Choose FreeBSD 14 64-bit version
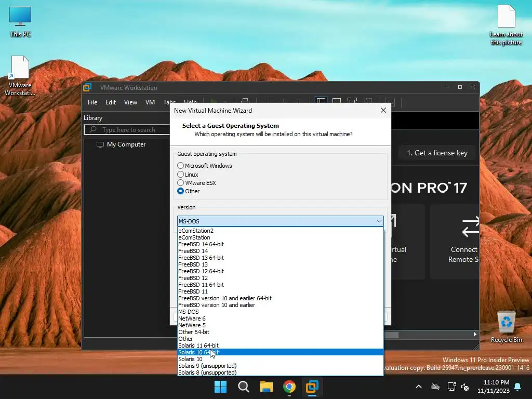This screenshot has width=532, height=399. (x=280, y=244)
